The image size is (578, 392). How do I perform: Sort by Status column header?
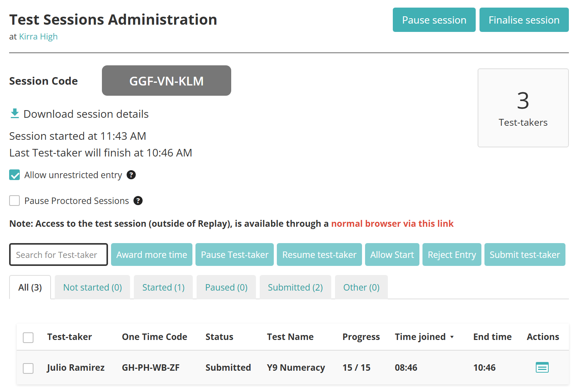pyautogui.click(x=219, y=337)
